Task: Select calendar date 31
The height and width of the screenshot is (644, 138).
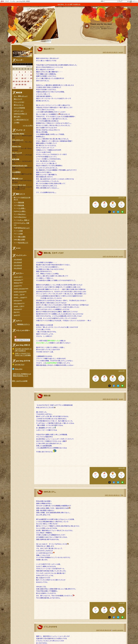Action: (x=25, y=84)
